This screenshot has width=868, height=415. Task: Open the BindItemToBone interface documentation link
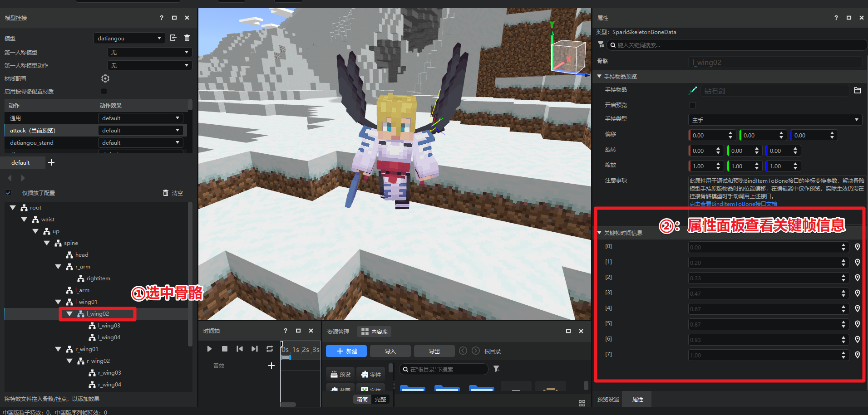733,204
